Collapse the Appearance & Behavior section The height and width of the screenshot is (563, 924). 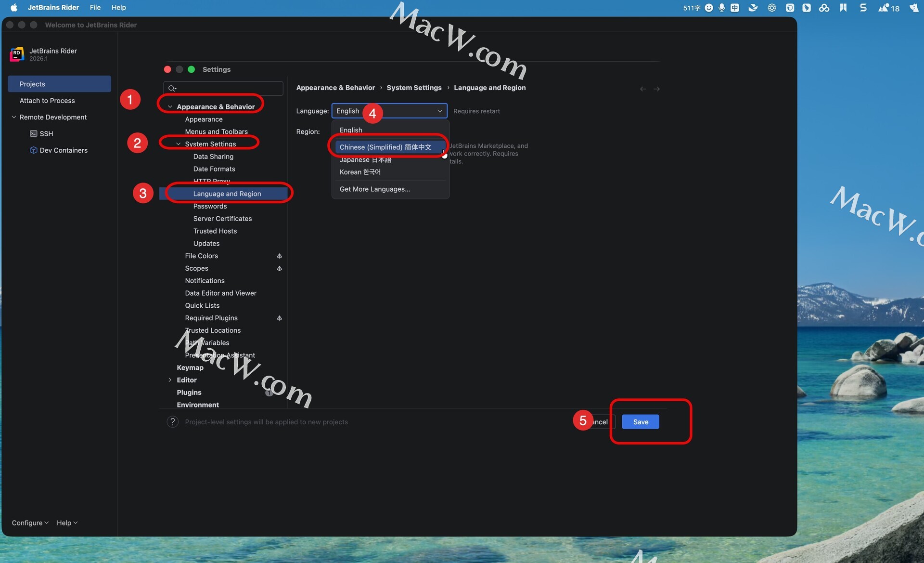[170, 106]
